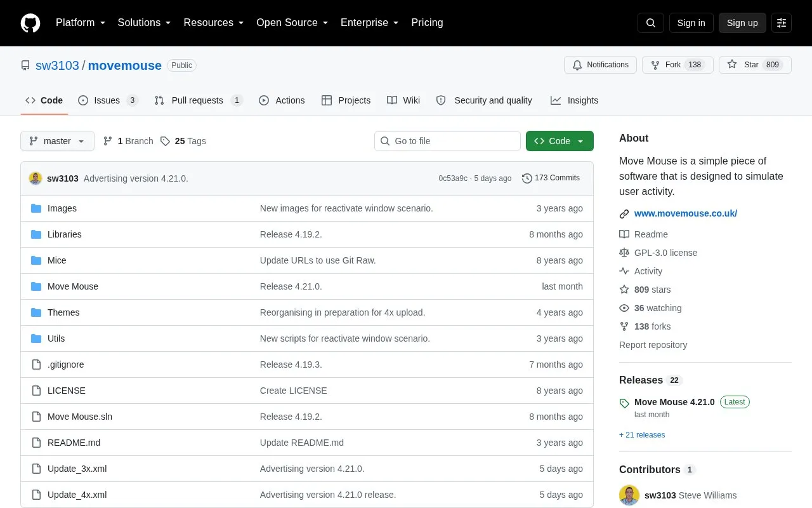Open commit hash 0c53a9c
The image size is (812, 508).
pyautogui.click(x=453, y=178)
